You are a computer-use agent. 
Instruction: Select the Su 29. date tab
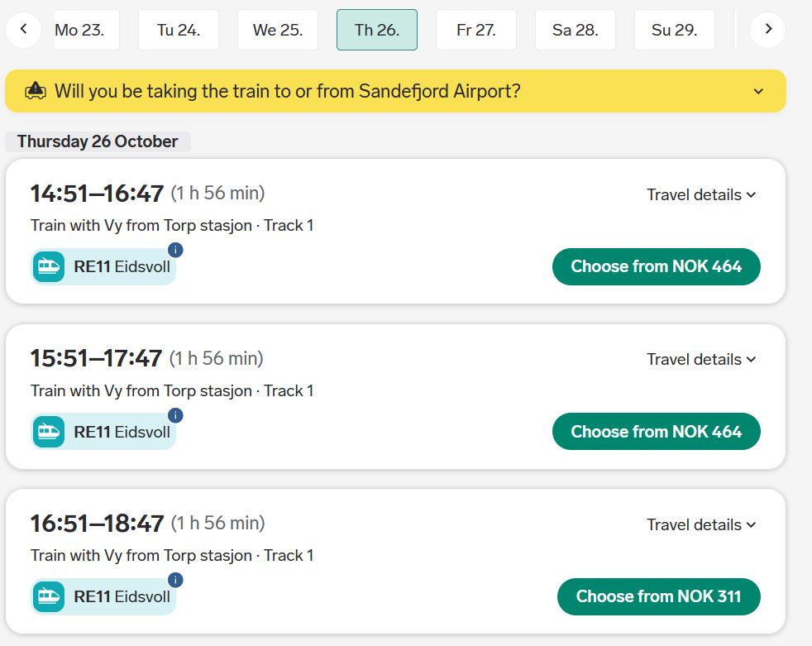click(x=674, y=30)
